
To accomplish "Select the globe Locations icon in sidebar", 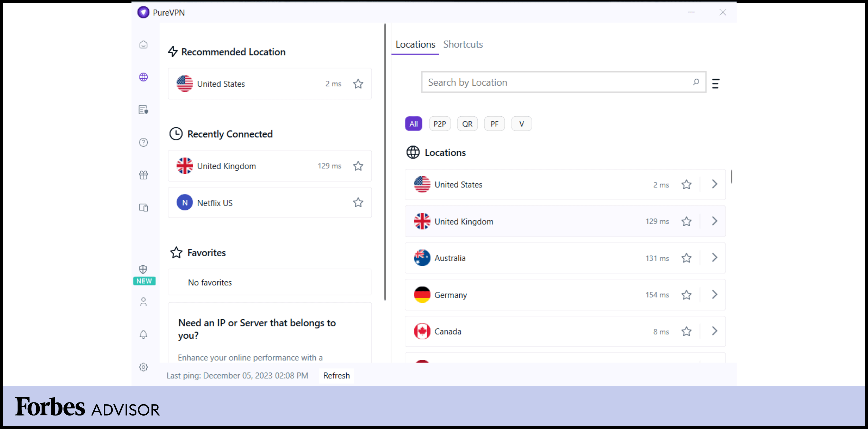I will click(x=144, y=77).
